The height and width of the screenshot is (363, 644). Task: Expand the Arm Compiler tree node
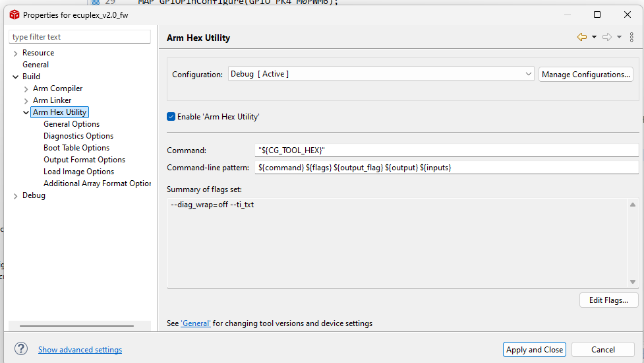(26, 89)
